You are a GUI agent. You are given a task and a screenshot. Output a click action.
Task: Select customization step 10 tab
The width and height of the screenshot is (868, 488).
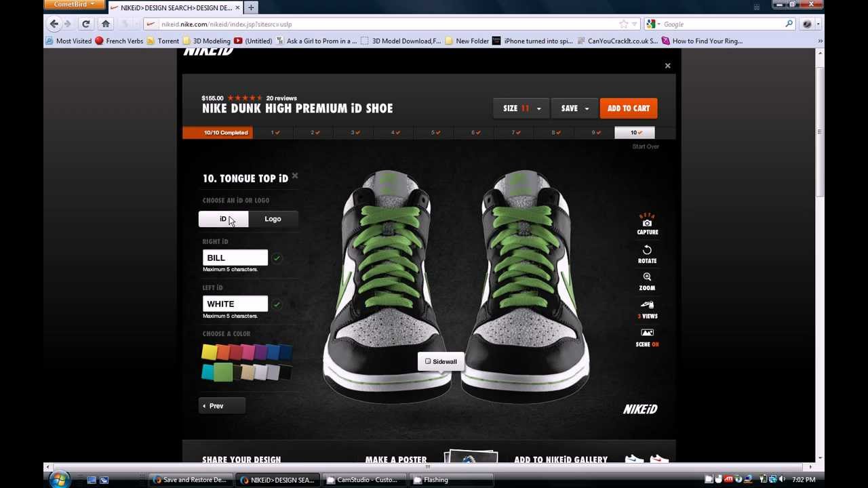click(635, 133)
